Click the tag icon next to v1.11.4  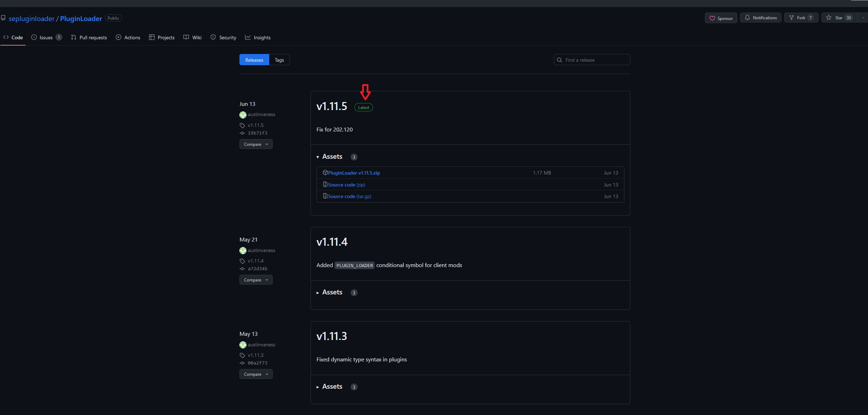pos(242,261)
